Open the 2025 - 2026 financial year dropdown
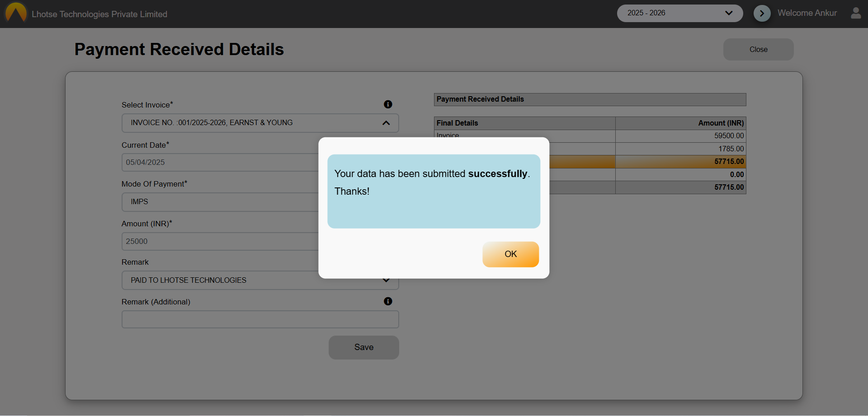Image resolution: width=868 pixels, height=416 pixels. pos(680,13)
